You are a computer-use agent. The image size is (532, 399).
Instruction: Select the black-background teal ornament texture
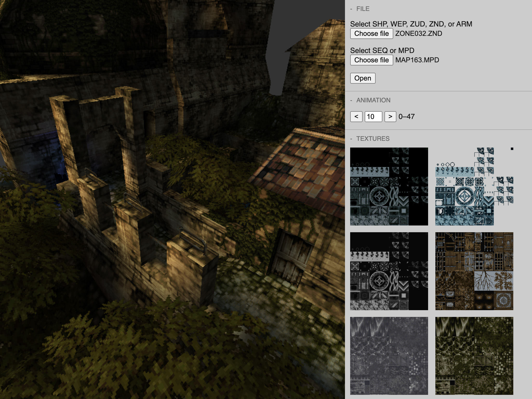[x=389, y=187]
